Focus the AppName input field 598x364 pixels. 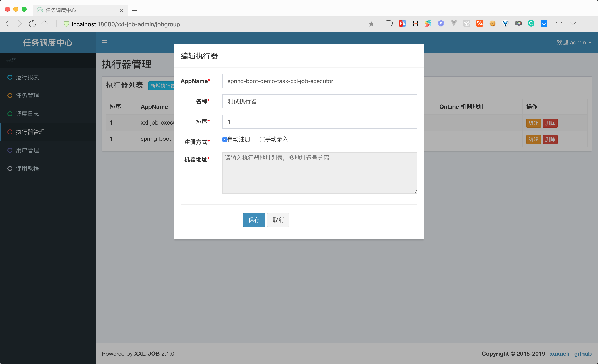(319, 81)
